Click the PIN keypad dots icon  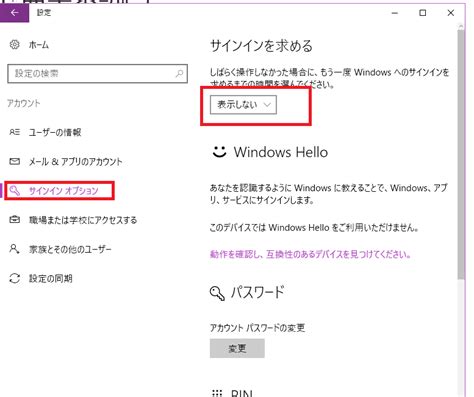217,393
